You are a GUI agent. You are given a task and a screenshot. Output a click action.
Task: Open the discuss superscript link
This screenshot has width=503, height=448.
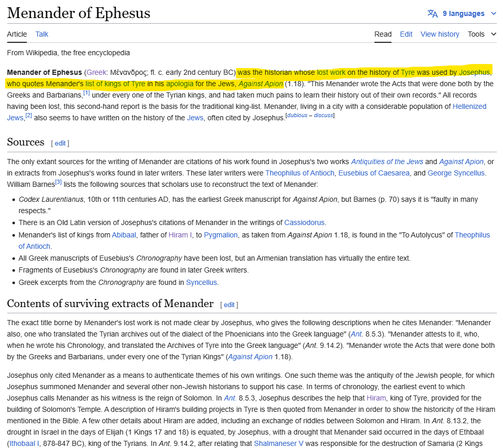(x=323, y=116)
